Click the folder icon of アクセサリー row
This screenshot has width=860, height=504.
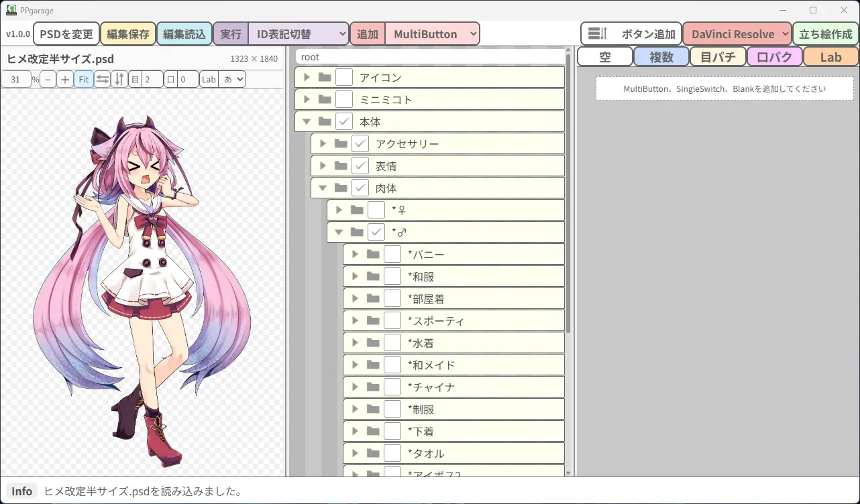pyautogui.click(x=341, y=143)
